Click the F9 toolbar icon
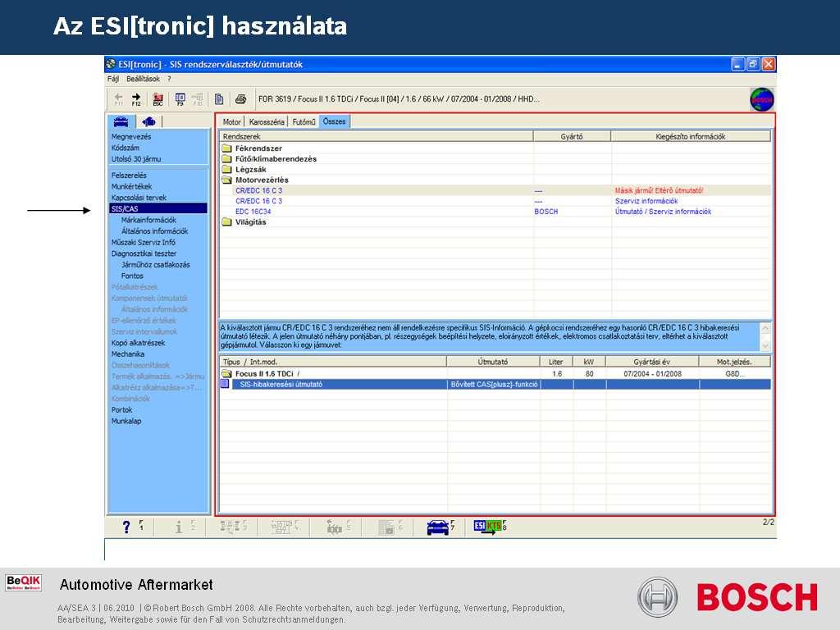840x630 pixels. tap(180, 99)
